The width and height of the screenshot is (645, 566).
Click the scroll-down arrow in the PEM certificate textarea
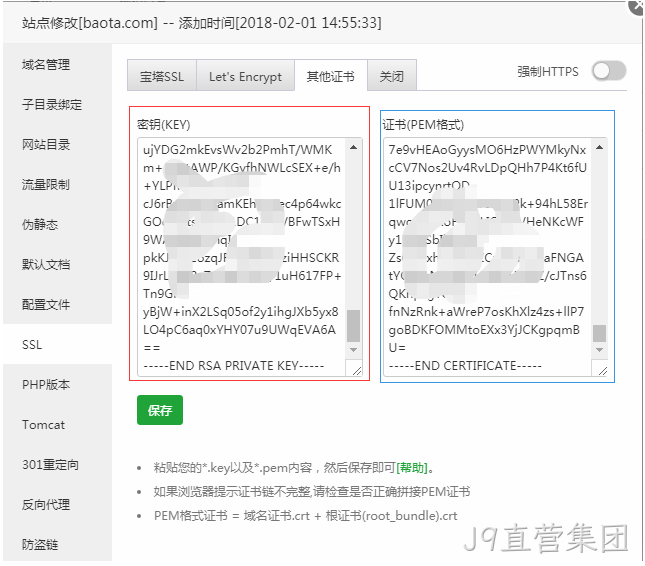pyautogui.click(x=599, y=350)
